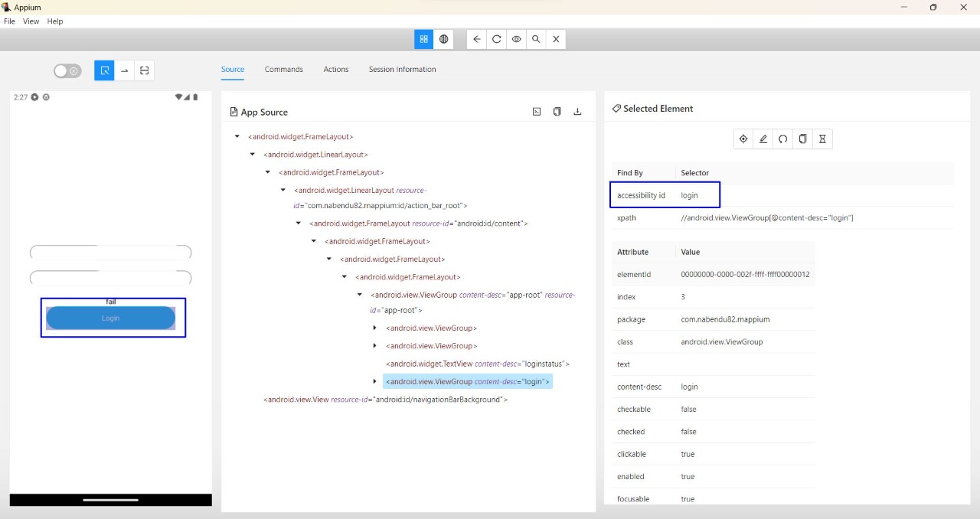Start recording with the eye icon
Screen dimensions: 980x519
point(517,39)
